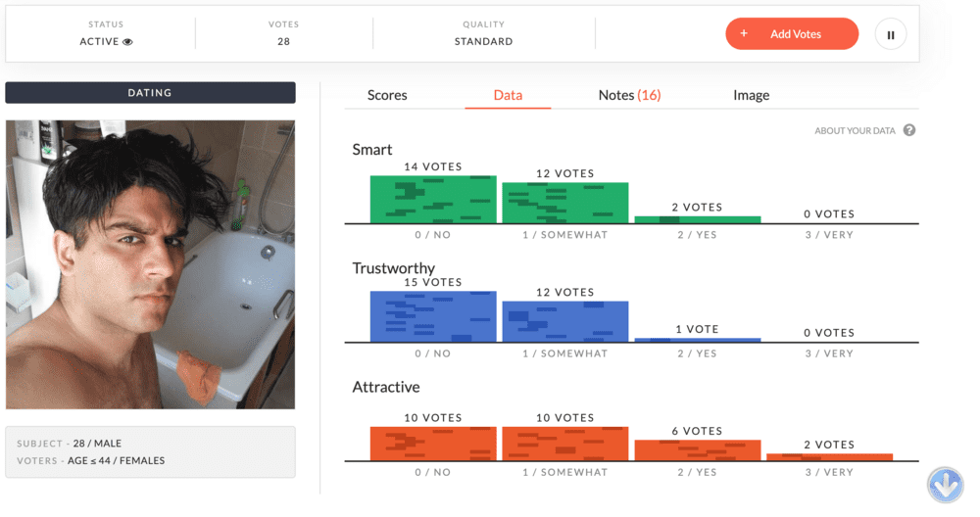Click the profile photo thumbnail
Screen dimensions: 980x517
click(150, 264)
